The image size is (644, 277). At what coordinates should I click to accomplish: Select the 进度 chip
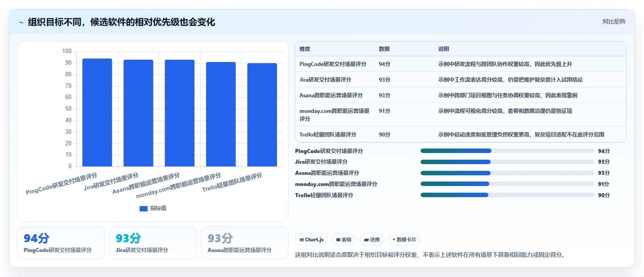click(372, 240)
